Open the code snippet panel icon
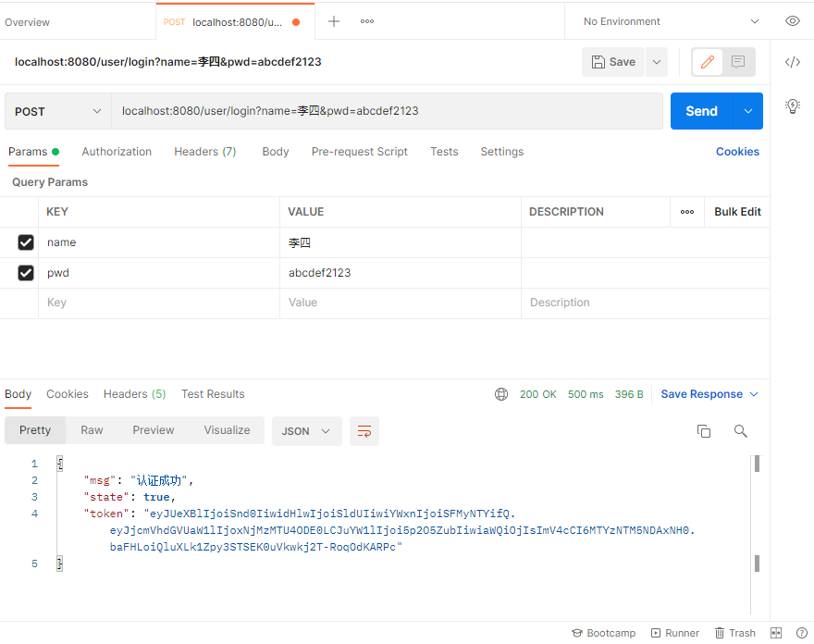The height and width of the screenshot is (644, 814). pyautogui.click(x=792, y=62)
